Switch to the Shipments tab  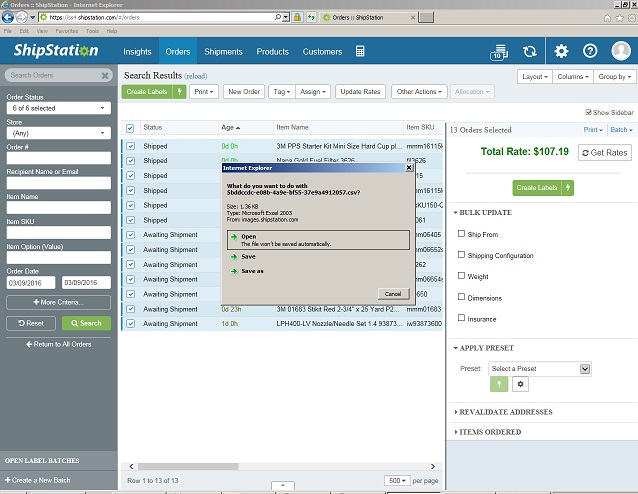[223, 52]
